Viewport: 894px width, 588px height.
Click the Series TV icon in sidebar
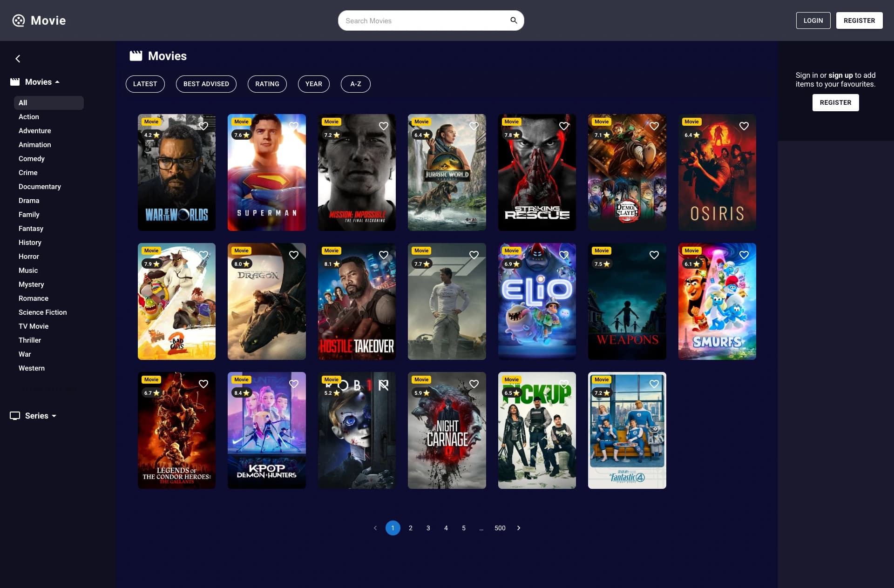coord(15,416)
